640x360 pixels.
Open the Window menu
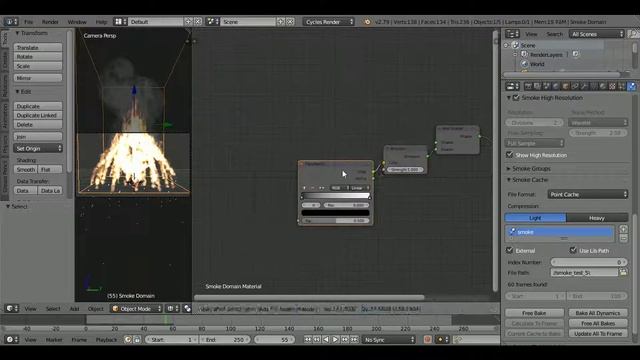tap(77, 22)
